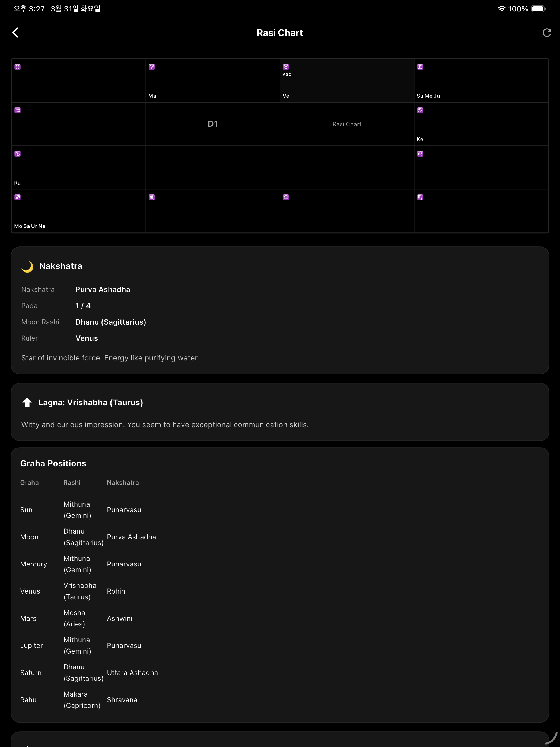Tap the Taurus sign icon above ASC
This screenshot has height=747, width=560.
(x=286, y=67)
